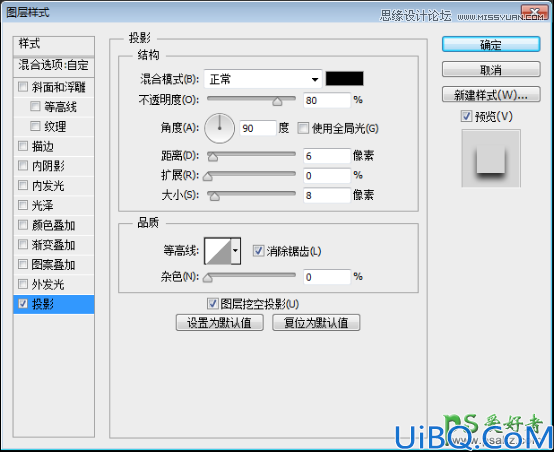Select the 投影 row in styles list
This screenshot has width=554, height=452.
point(54,304)
